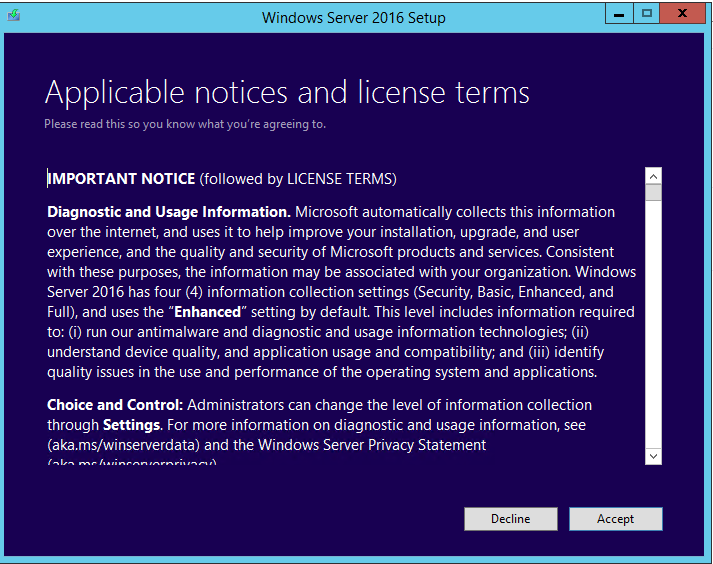713x564 pixels.
Task: Click the bold 'Enhanced' word
Action: pos(207,312)
